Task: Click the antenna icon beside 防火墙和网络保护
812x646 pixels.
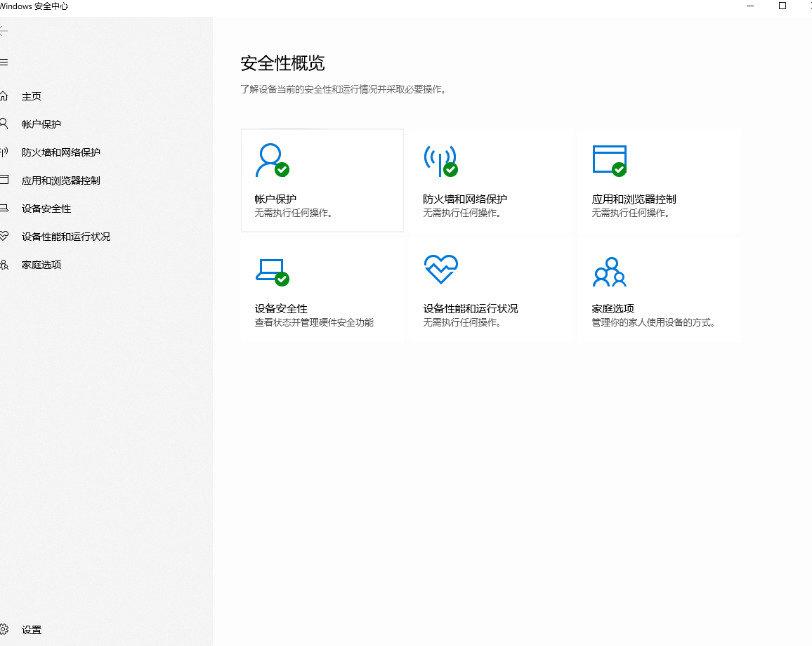Action: pyautogui.click(x=4, y=152)
